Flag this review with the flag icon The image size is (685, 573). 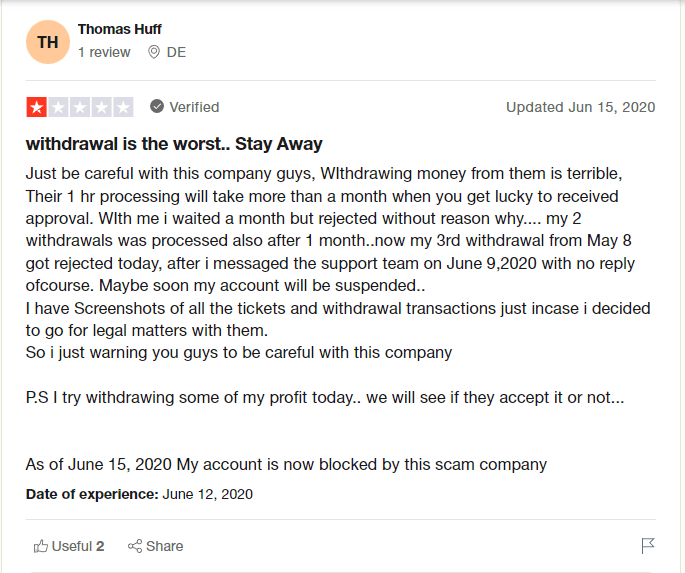point(648,545)
